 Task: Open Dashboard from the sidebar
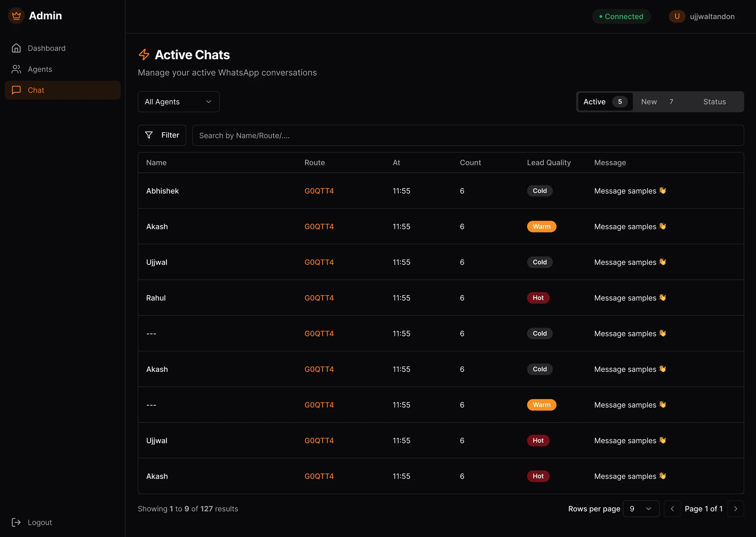(x=63, y=48)
